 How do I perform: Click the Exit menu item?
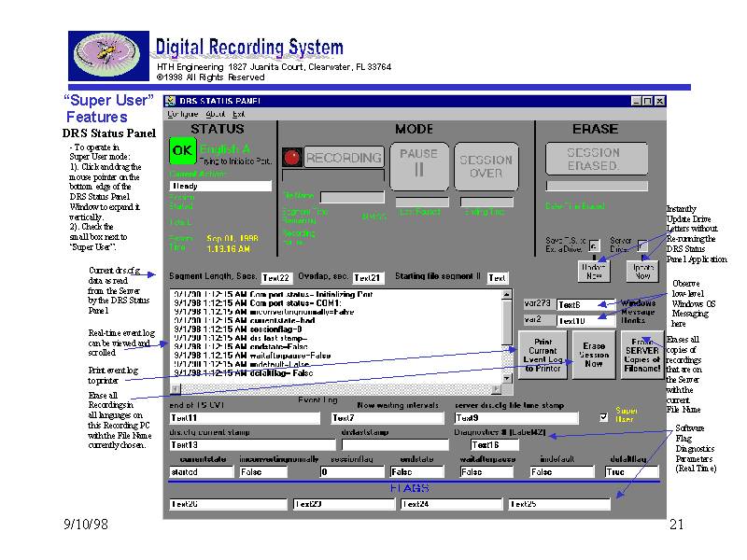239,113
